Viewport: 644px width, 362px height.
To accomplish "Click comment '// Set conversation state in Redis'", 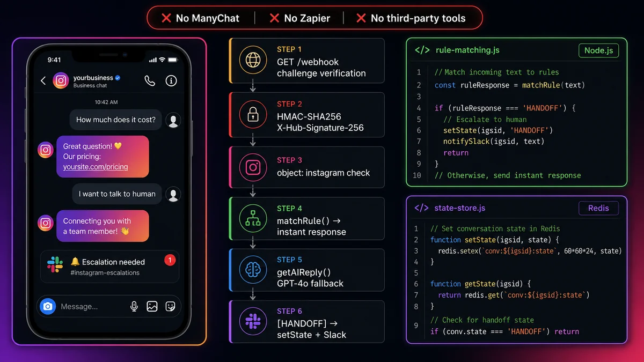I will click(495, 228).
